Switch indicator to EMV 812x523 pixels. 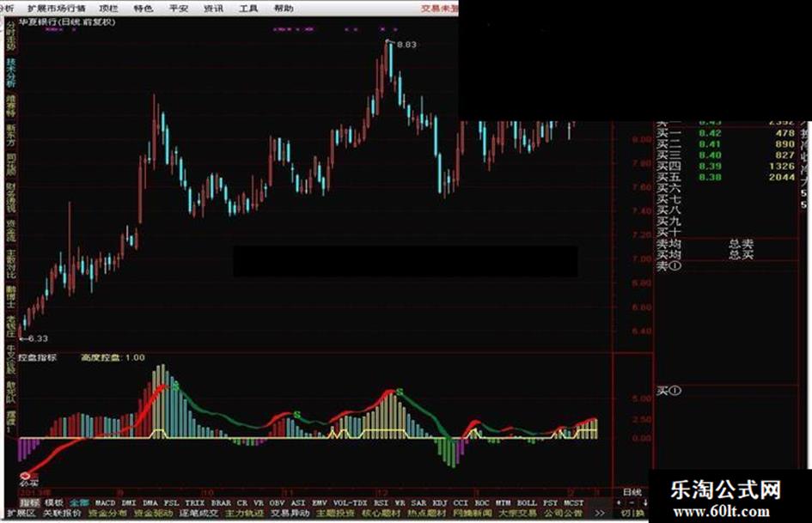320,502
